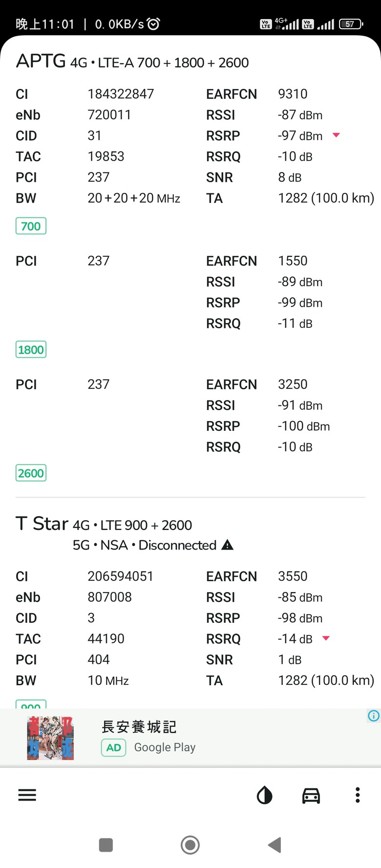
Task: Tap the ad info icon
Action: click(374, 716)
